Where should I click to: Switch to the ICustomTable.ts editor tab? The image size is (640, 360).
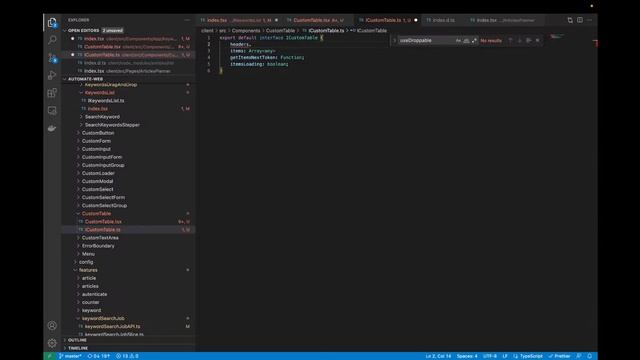tap(388, 20)
